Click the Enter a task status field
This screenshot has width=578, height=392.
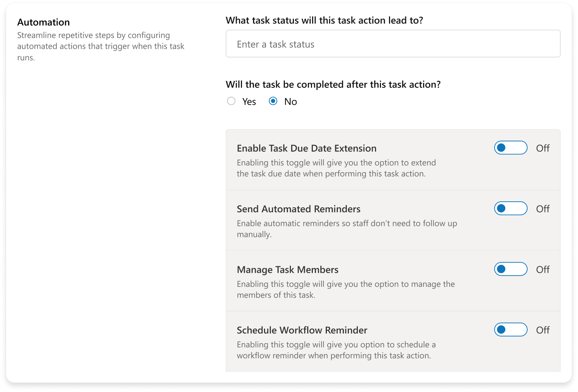coord(393,44)
